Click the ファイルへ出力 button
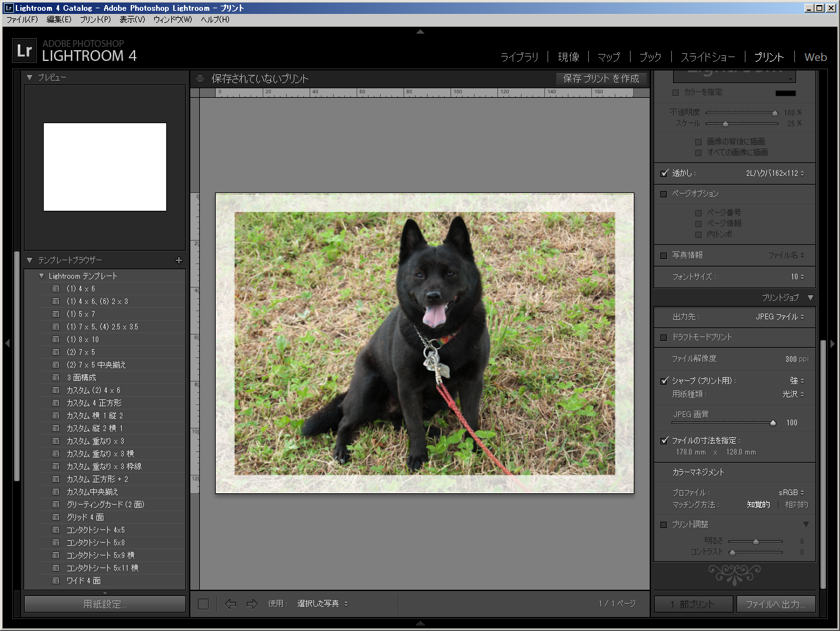840x631 pixels. pos(775,604)
